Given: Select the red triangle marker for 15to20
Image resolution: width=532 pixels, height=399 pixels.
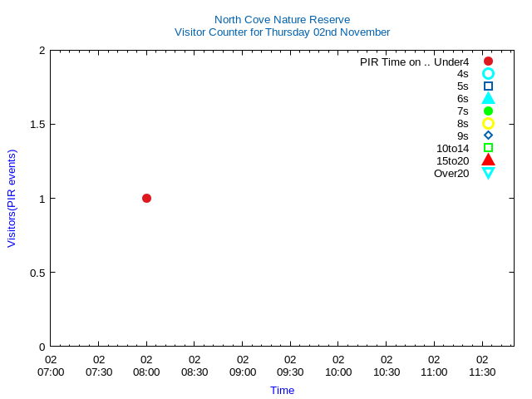Looking at the screenshot, I should click(x=488, y=160).
